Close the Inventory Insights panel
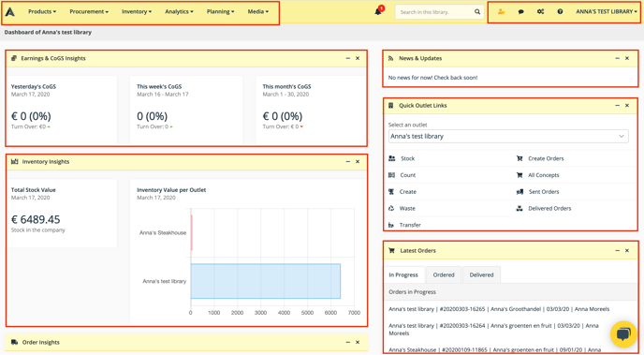The width and height of the screenshot is (644, 355). click(x=358, y=161)
